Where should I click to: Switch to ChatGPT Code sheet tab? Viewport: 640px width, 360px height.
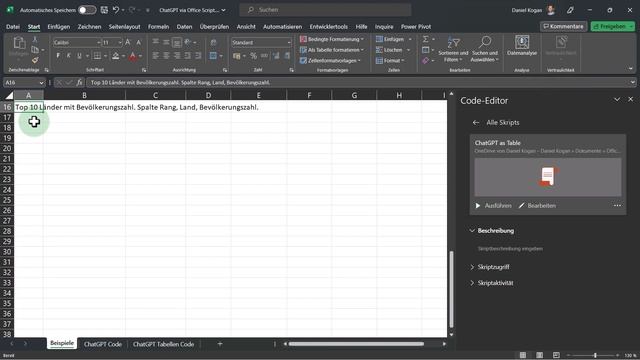(103, 344)
